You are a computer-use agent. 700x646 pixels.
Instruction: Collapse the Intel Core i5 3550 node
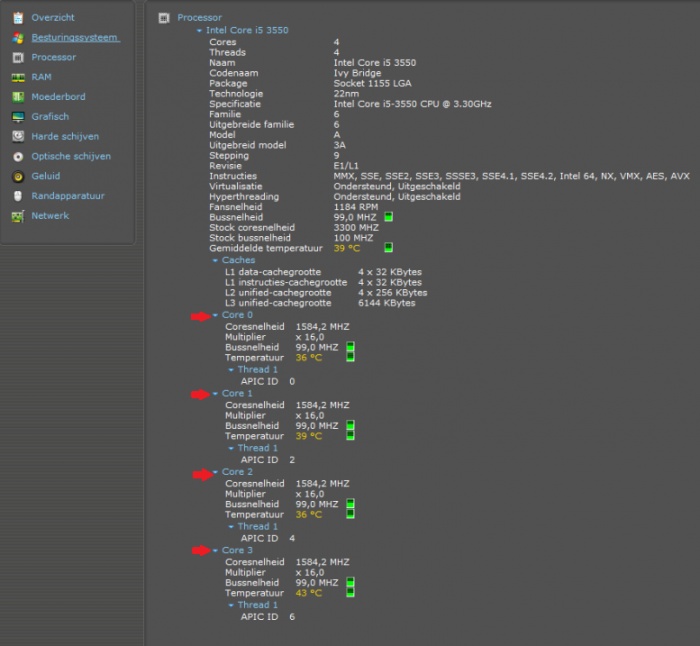[x=199, y=31]
